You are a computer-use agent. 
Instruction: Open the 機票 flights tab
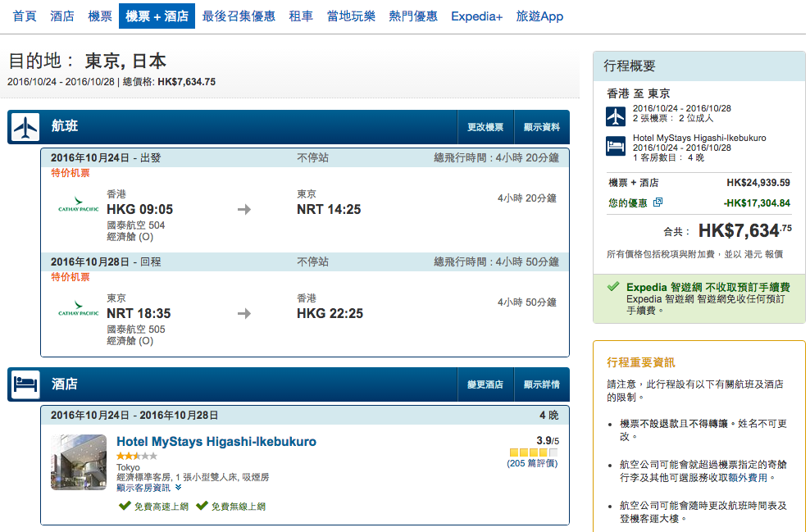(100, 16)
